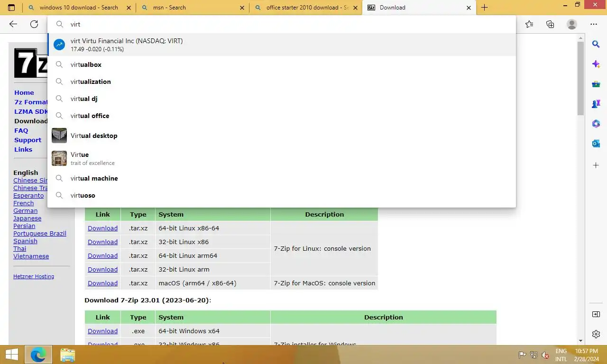Choose the virtualization suggestion
Viewport: 607px width, 364px height.
tap(282, 82)
